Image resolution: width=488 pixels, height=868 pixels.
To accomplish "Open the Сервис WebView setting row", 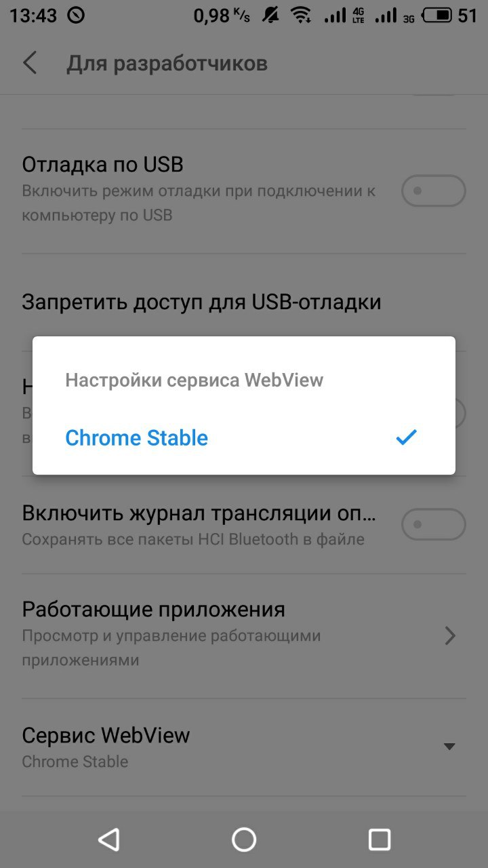I will pyautogui.click(x=244, y=747).
